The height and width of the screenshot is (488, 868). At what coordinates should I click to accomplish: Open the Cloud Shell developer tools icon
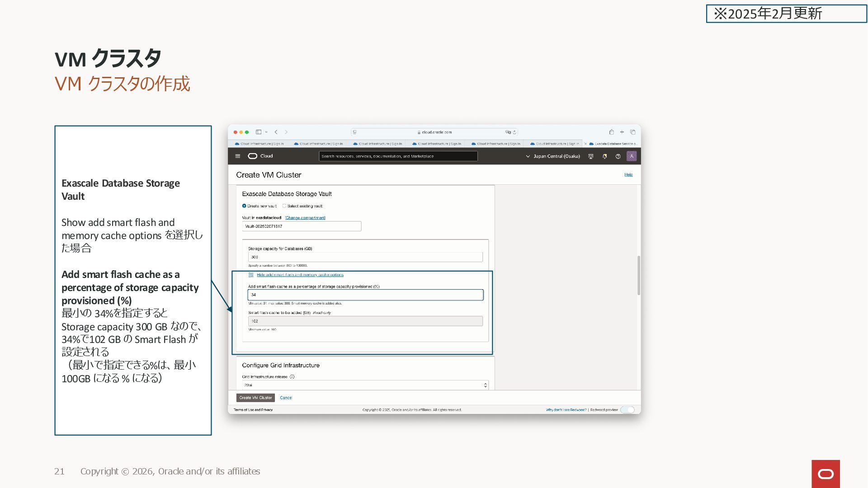pyautogui.click(x=590, y=156)
